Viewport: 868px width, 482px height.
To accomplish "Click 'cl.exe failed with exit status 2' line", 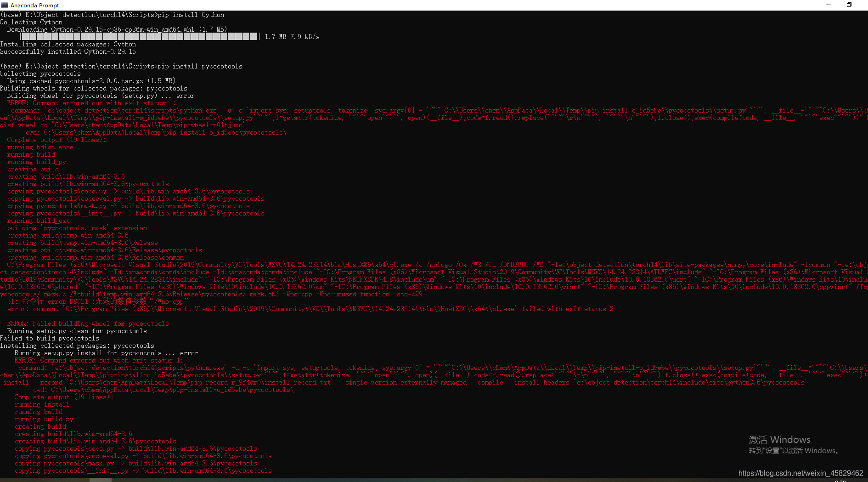I will (x=310, y=309).
